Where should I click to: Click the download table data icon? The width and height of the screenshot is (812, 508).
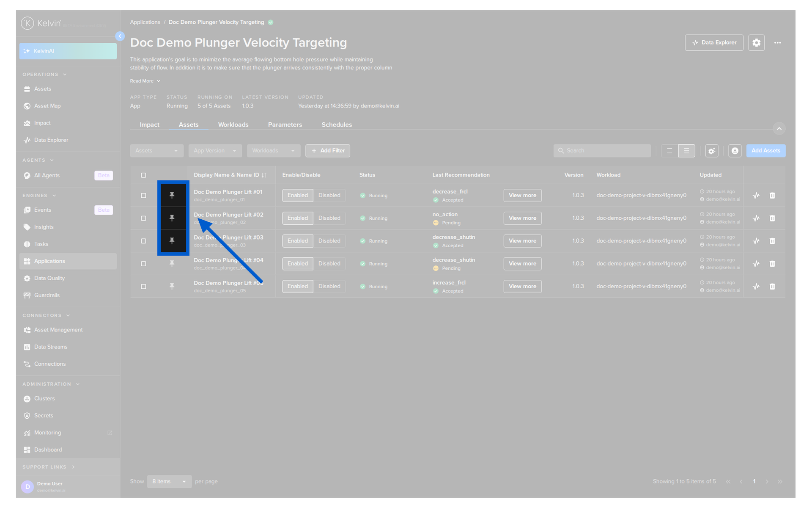(x=735, y=151)
